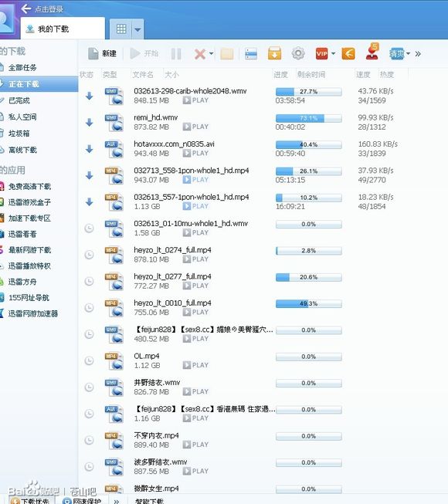Click the 网速保护 status bar button
Image resolution: width=448 pixels, height=504 pixels.
[83, 501]
